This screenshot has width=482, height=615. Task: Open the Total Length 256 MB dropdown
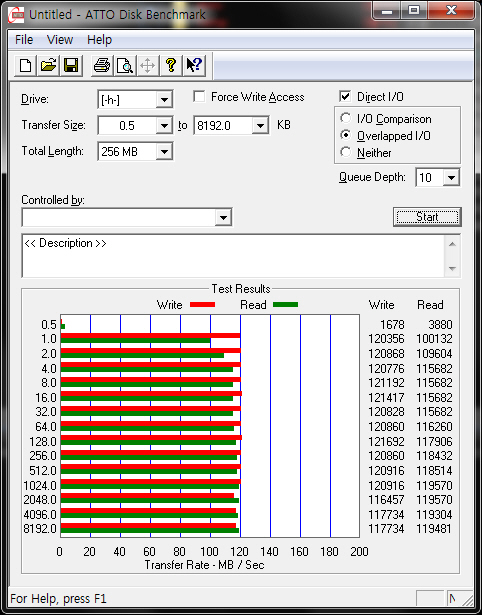pyautogui.click(x=164, y=151)
